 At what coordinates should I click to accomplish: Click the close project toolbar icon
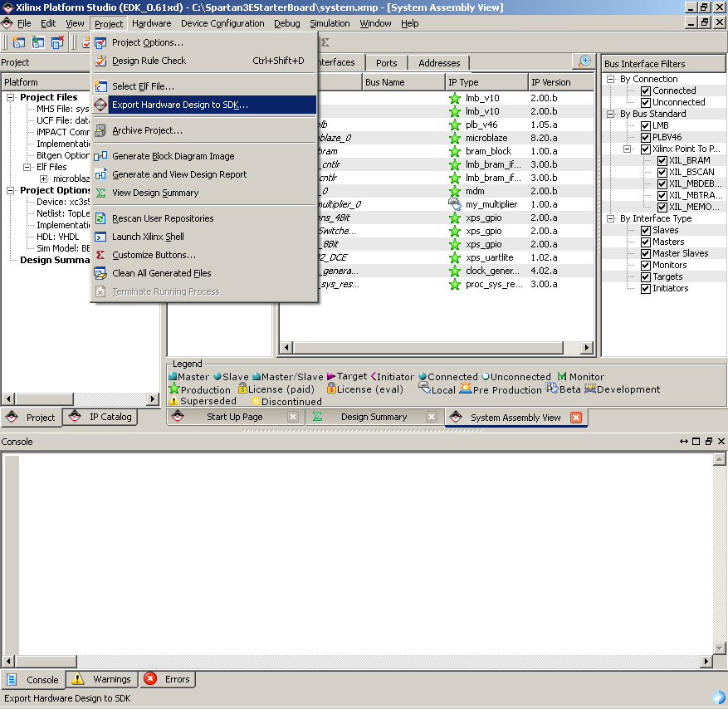(57, 42)
